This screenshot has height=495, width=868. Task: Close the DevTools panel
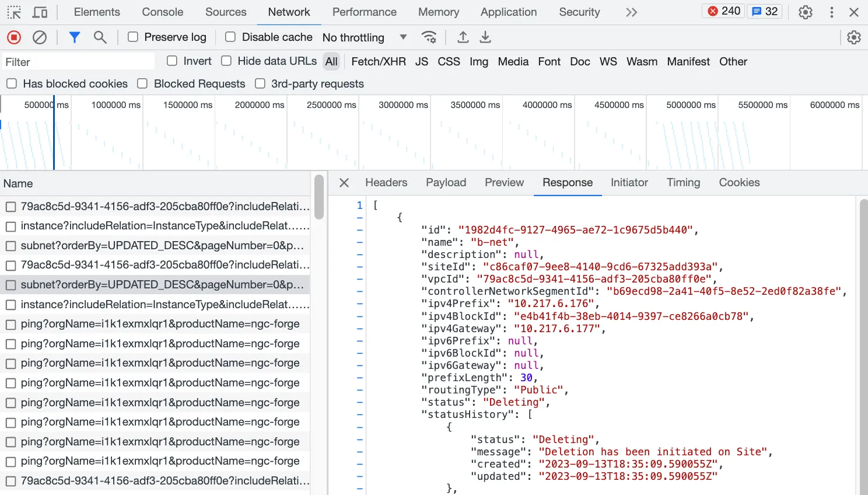(x=854, y=12)
